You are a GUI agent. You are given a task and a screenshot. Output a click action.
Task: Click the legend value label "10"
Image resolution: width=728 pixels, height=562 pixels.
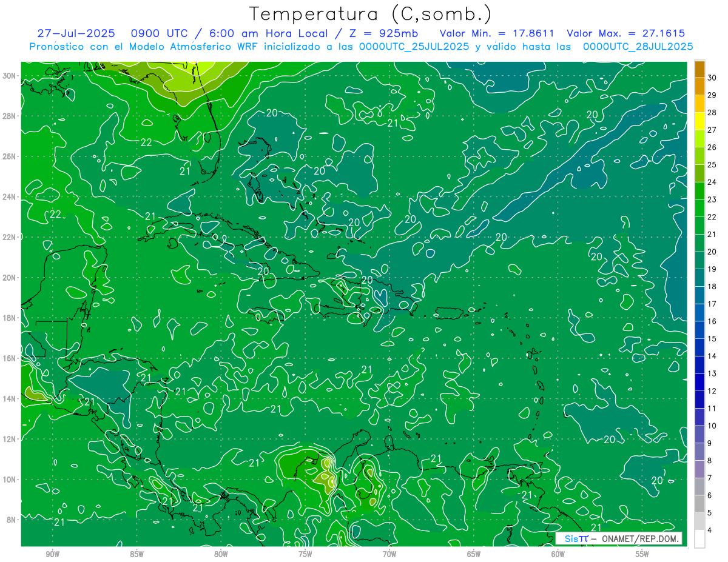pos(712,426)
